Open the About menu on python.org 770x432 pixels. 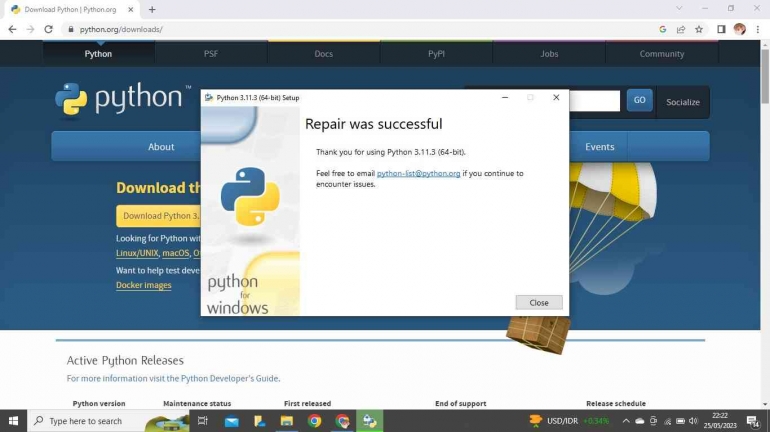[161, 147]
